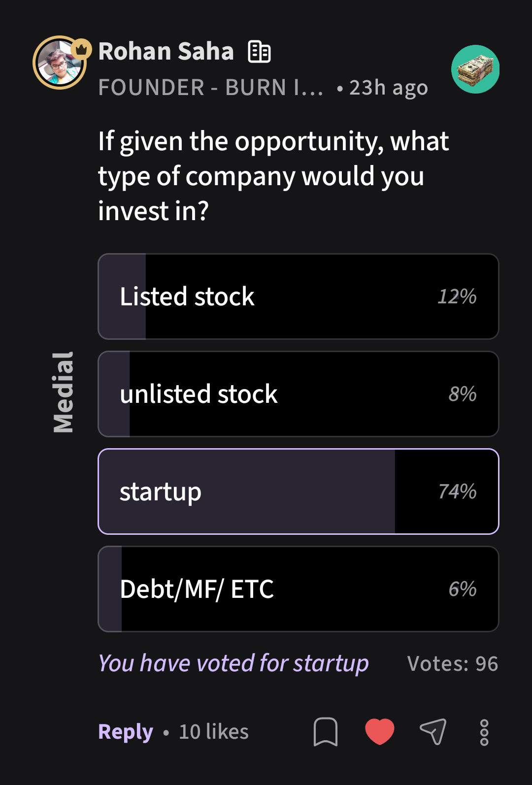This screenshot has width=532, height=785.
Task: Click the crown badge on profile picture
Action: click(81, 49)
